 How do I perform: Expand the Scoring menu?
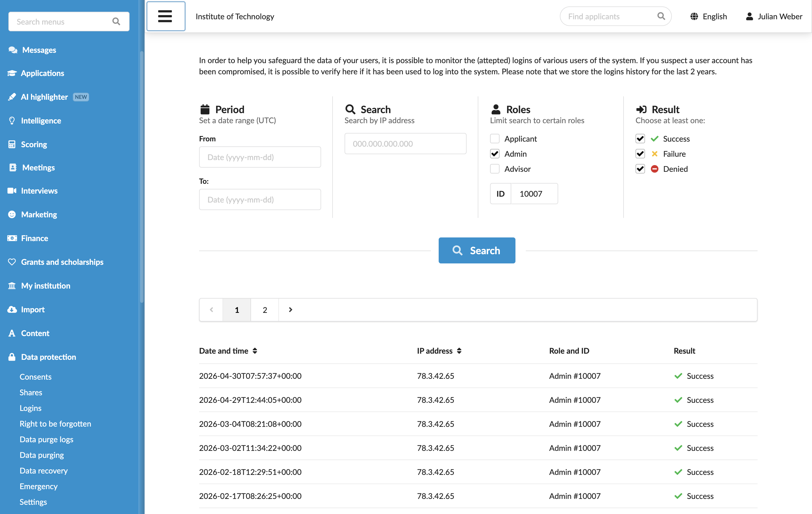point(34,144)
